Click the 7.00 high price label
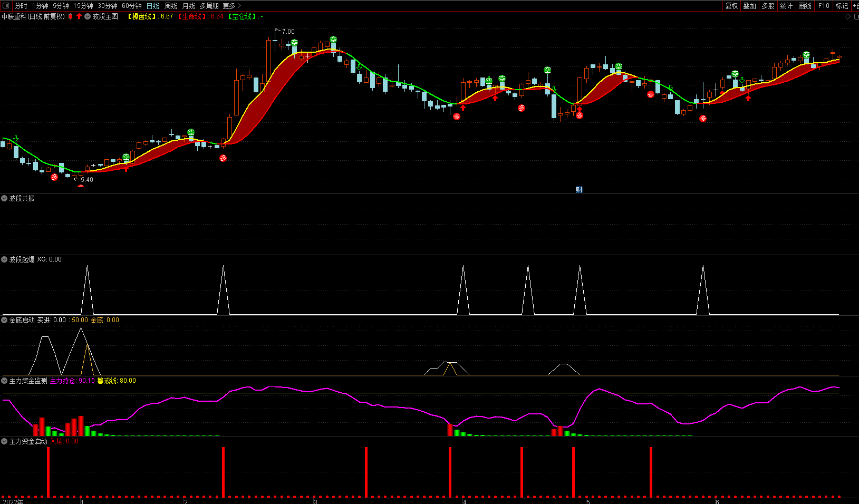Image resolution: width=859 pixels, height=504 pixels. [288, 32]
